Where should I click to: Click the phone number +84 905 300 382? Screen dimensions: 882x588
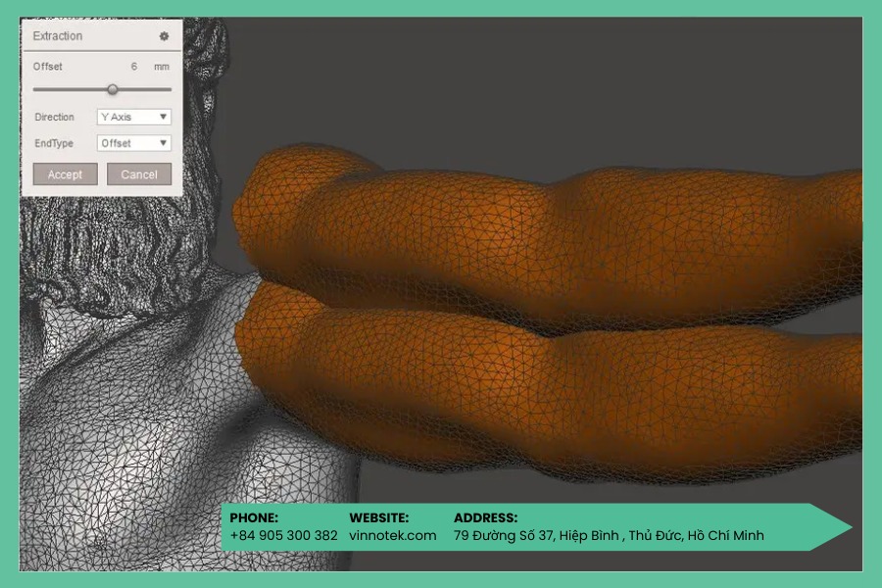pyautogui.click(x=283, y=536)
